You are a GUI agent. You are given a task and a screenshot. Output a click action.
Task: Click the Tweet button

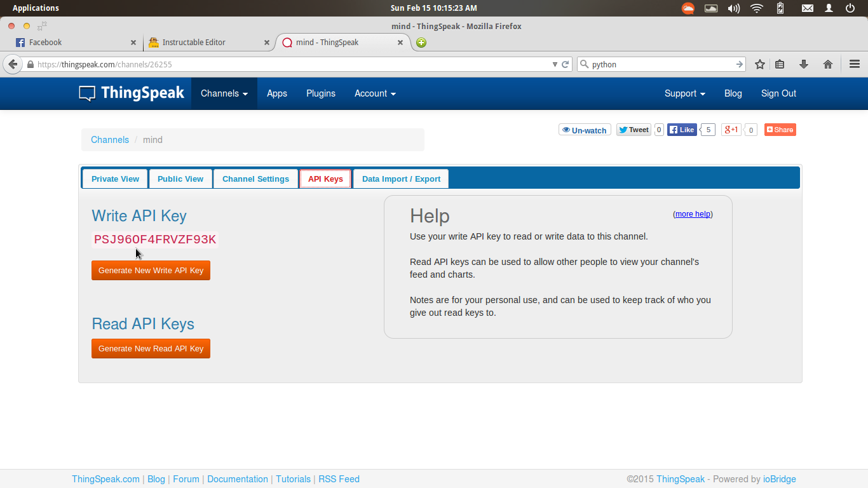(x=634, y=130)
